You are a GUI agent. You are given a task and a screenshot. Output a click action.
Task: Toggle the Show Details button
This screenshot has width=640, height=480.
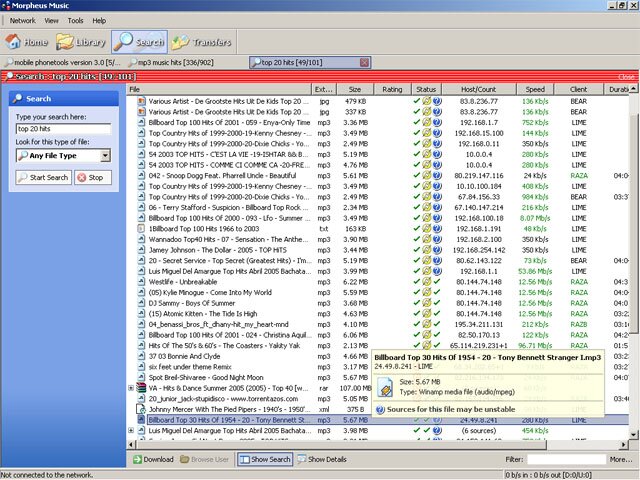[x=322, y=459]
